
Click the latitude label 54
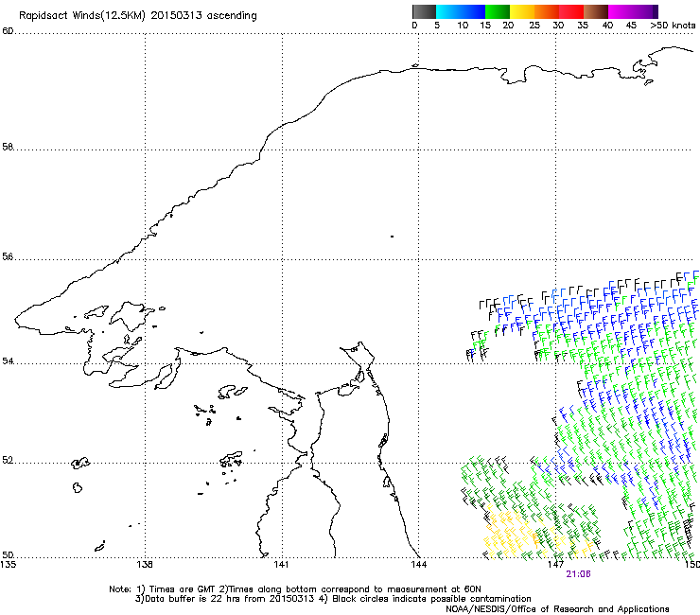tap(8, 360)
